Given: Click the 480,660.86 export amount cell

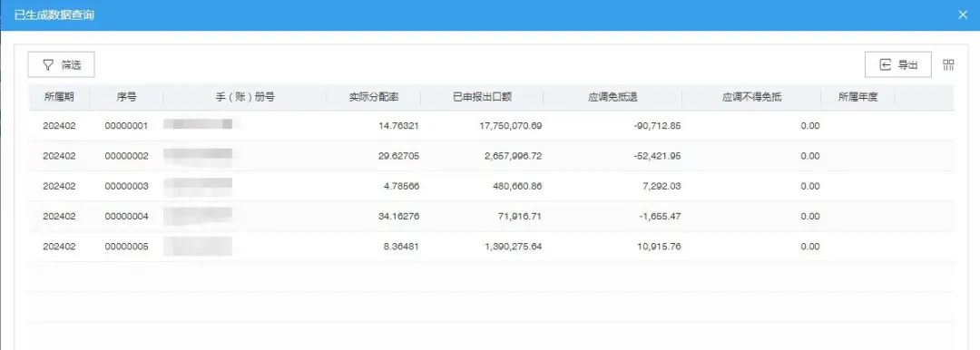Looking at the screenshot, I should tap(513, 186).
